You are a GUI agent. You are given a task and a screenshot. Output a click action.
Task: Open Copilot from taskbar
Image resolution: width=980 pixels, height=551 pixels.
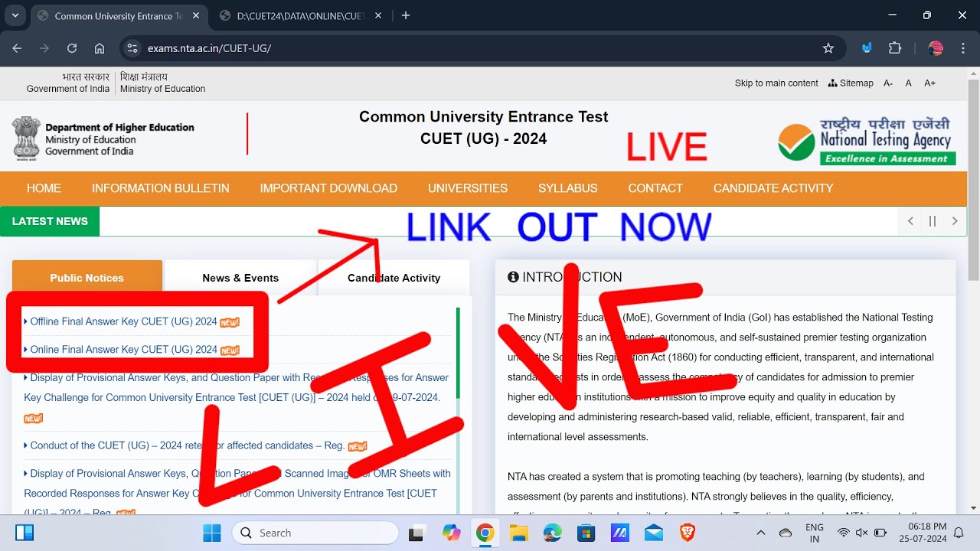(451, 533)
